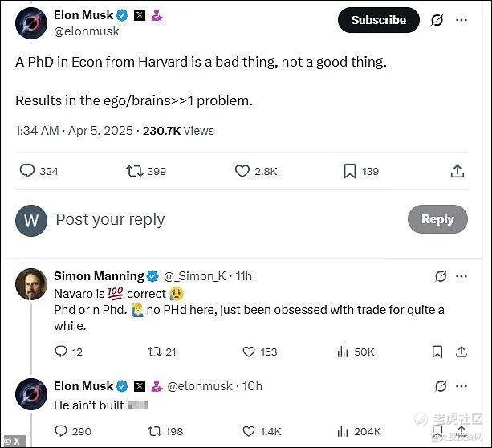Screen dimensions: 492x448
Task: Open the @_Simon_K handle link
Action: (197, 275)
